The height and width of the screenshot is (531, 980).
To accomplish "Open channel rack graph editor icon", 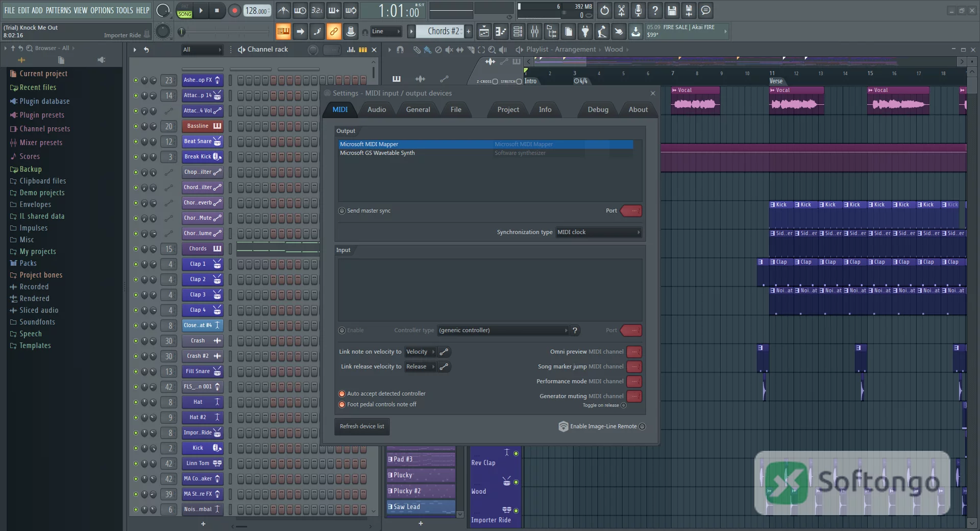I will click(351, 50).
